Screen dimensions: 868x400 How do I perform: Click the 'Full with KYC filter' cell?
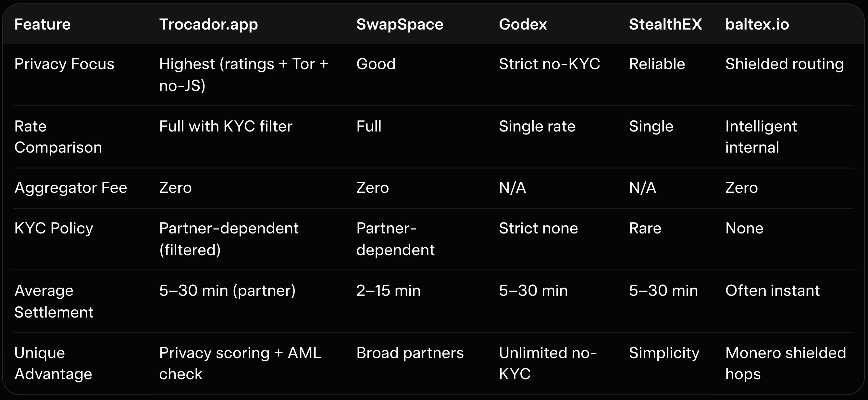pos(225,126)
